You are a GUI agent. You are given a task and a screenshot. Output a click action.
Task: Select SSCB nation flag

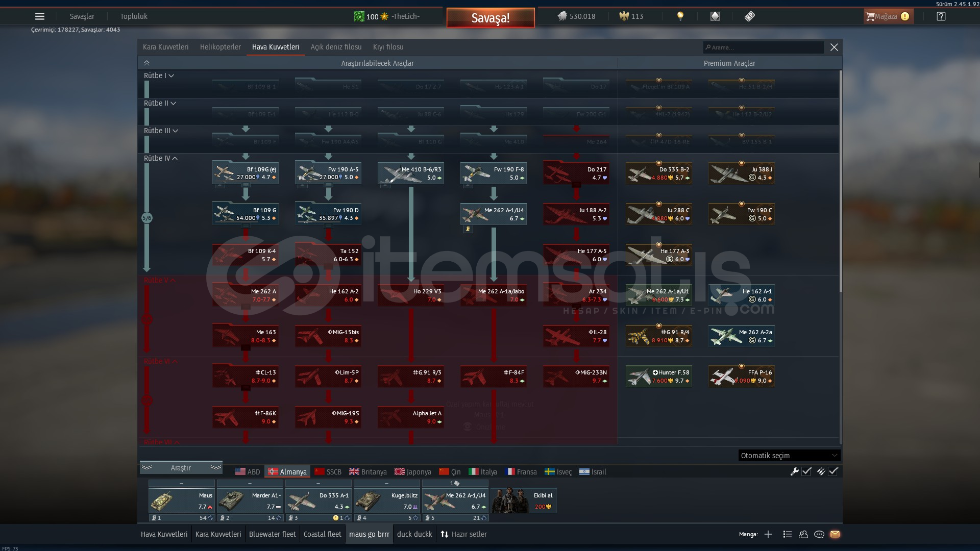pyautogui.click(x=328, y=472)
